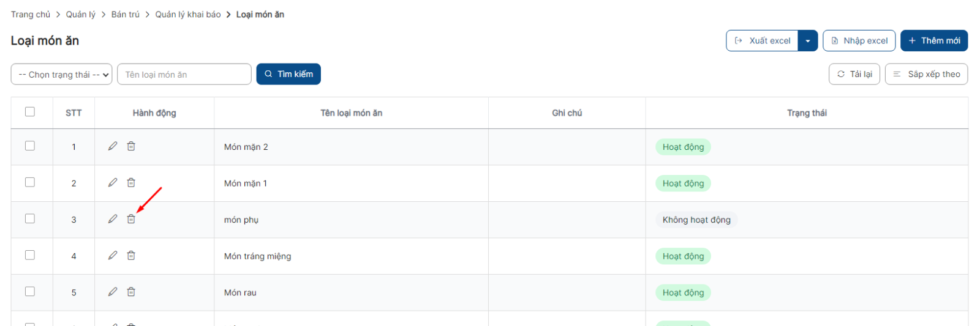Expand the Xuất excel arrow dropdown
The height and width of the screenshot is (326, 980).
pyautogui.click(x=808, y=41)
